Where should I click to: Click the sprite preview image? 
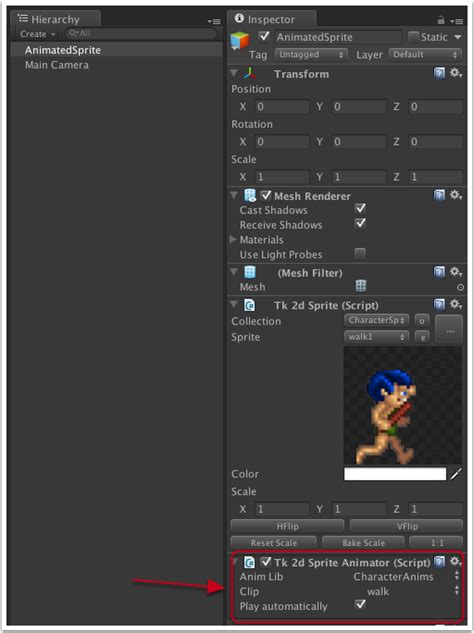tap(403, 405)
